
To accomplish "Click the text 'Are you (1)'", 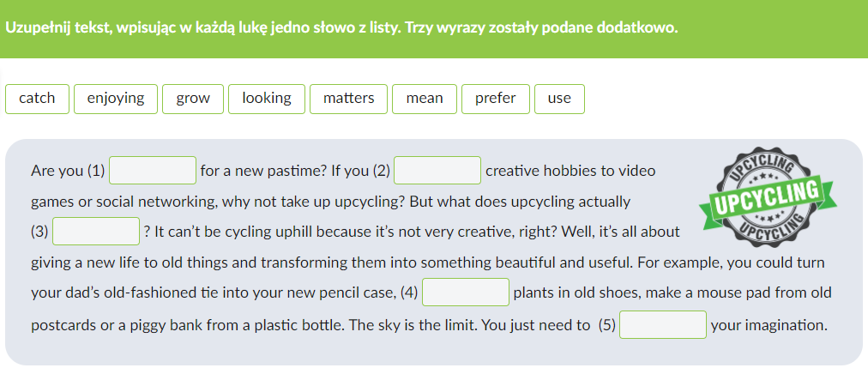I will pyautogui.click(x=67, y=171).
